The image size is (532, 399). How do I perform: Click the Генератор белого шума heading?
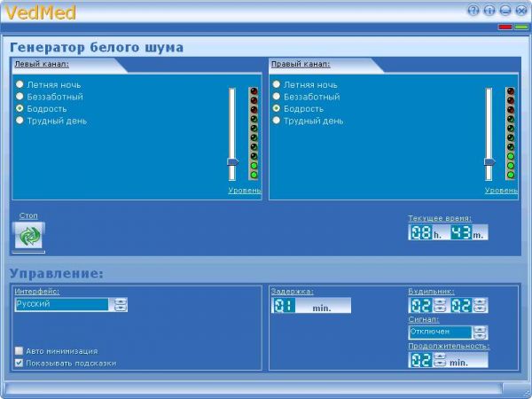[97, 47]
